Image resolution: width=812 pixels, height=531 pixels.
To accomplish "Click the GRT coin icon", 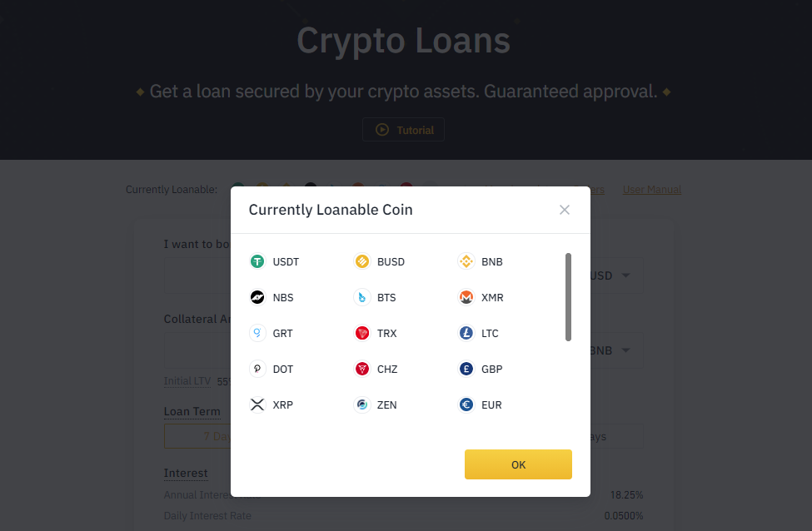I will click(x=257, y=333).
